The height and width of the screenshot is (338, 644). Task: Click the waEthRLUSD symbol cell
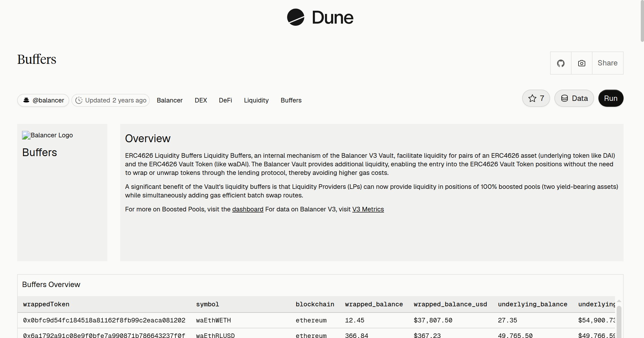tap(215, 335)
